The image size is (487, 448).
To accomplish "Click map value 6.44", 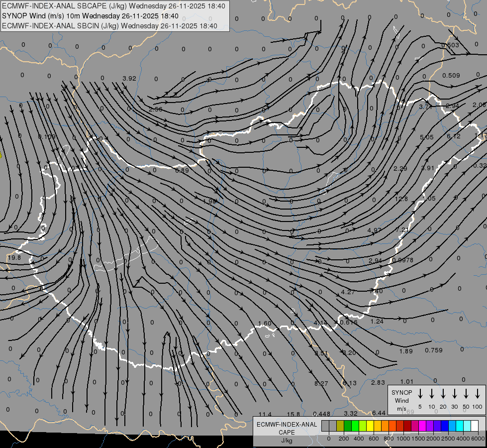I will 379,413.
